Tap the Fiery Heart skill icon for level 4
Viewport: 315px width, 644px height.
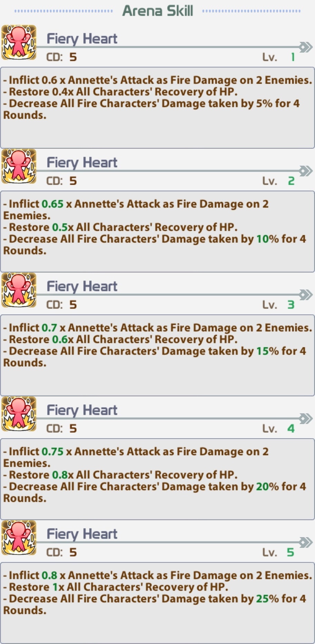[x=19, y=414]
